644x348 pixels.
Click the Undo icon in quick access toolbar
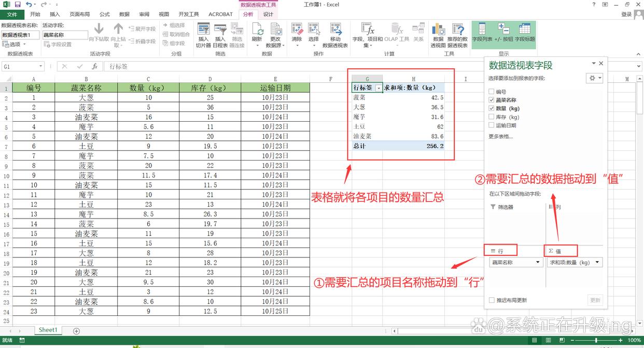click(x=29, y=5)
